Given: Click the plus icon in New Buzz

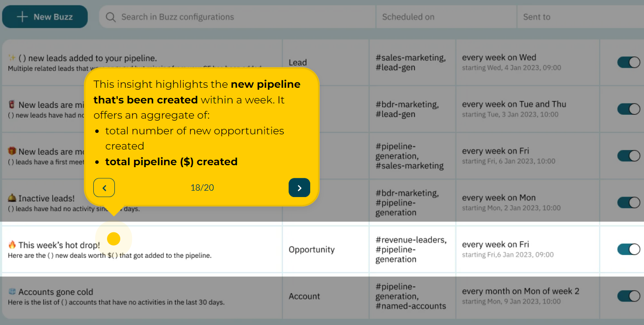Looking at the screenshot, I should (22, 17).
